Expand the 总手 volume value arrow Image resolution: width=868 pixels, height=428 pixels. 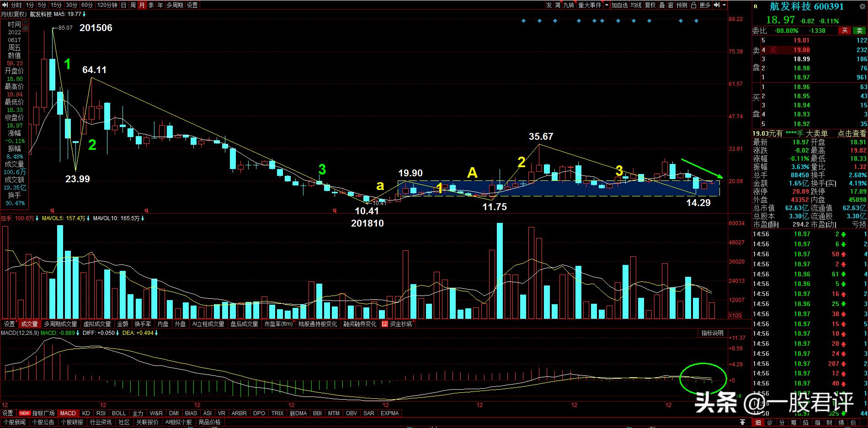[37, 218]
